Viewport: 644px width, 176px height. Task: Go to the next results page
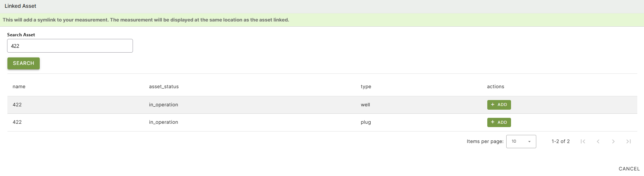(x=613, y=142)
